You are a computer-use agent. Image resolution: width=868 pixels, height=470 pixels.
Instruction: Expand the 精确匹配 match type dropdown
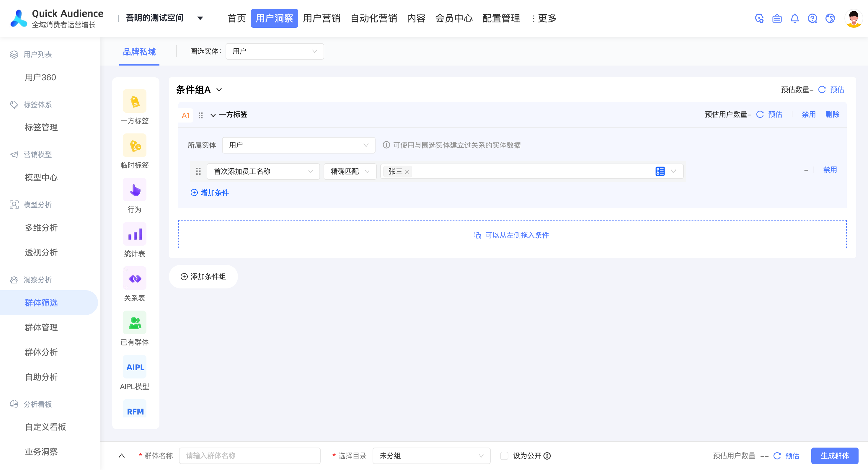350,172
